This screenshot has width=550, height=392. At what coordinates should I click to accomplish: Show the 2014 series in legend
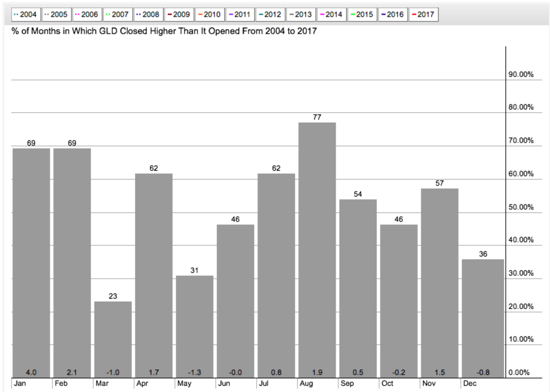332,15
